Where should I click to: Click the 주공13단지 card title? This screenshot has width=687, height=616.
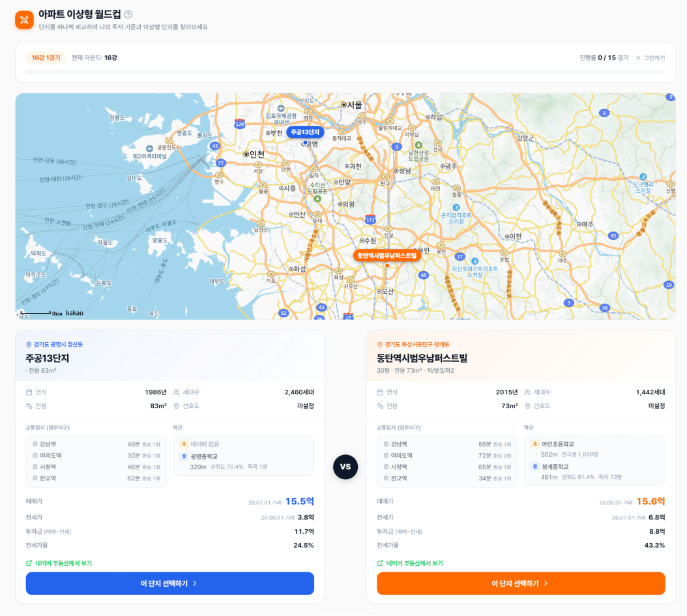coord(48,359)
